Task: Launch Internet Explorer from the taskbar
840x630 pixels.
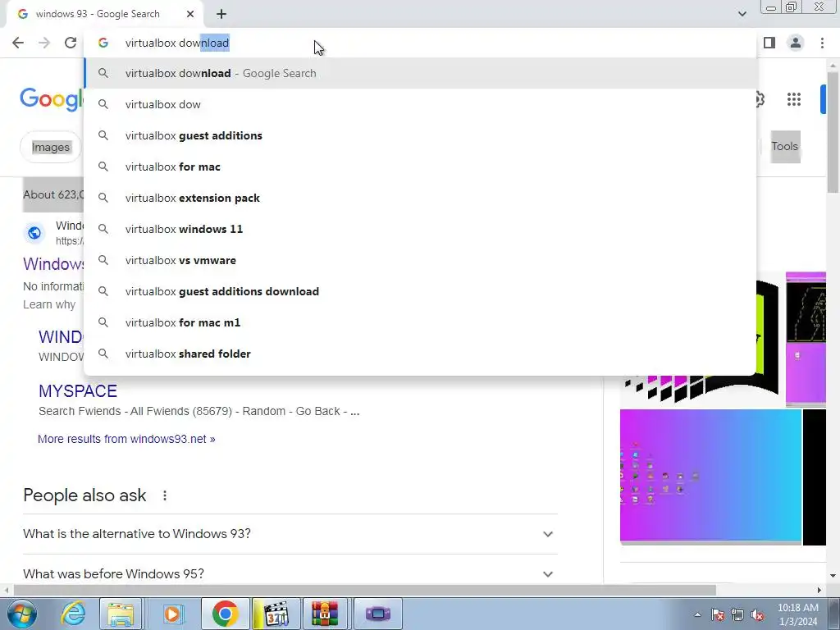Action: pos(73,614)
